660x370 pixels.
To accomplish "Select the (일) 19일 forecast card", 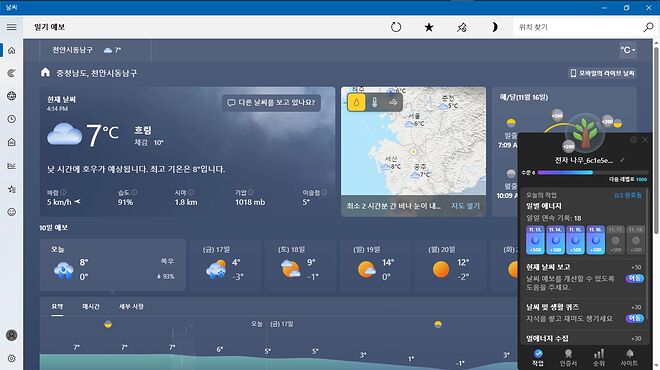I will [376, 265].
